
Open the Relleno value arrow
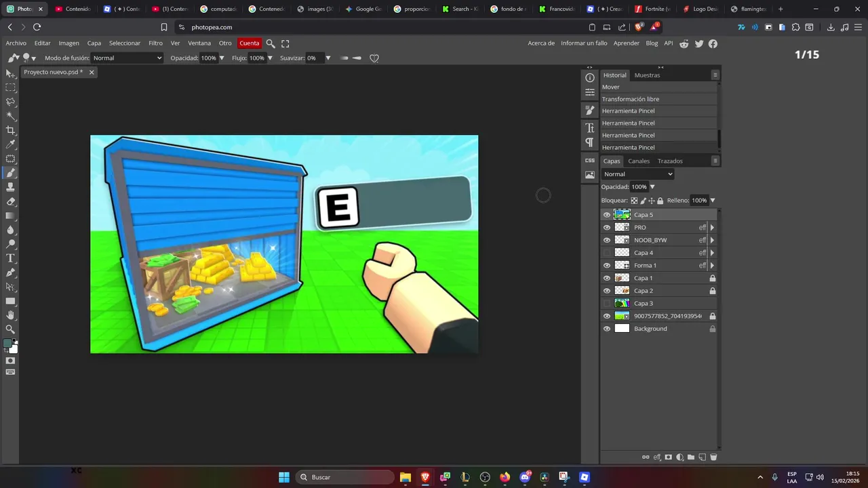[x=712, y=201]
